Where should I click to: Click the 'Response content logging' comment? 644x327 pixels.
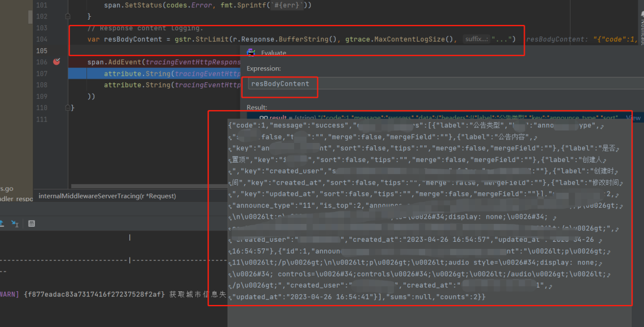point(145,29)
